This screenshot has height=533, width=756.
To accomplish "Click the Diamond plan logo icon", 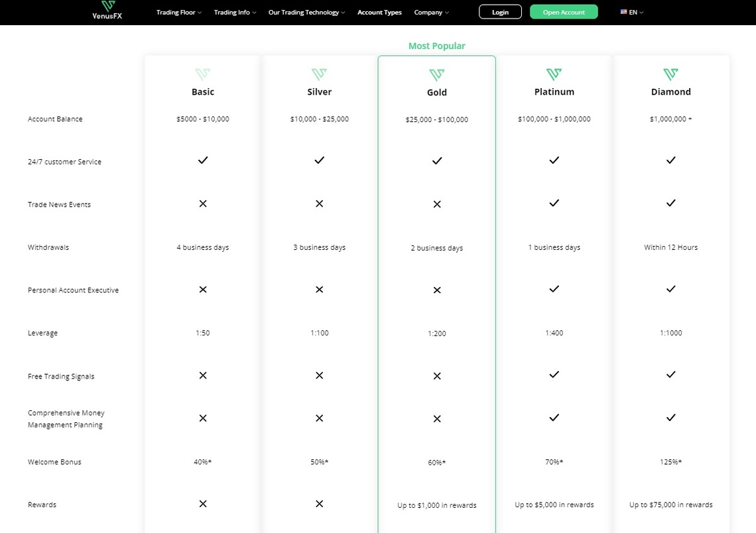I will pos(670,74).
